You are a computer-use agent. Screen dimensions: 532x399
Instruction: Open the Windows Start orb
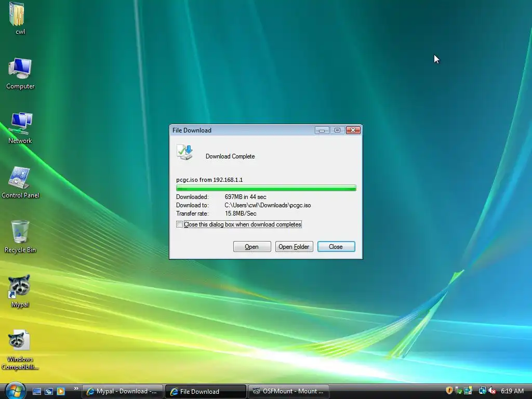pyautogui.click(x=15, y=391)
